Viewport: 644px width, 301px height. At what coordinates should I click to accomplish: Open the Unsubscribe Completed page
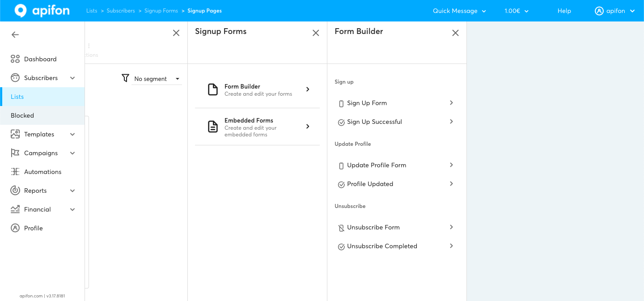tap(396, 246)
